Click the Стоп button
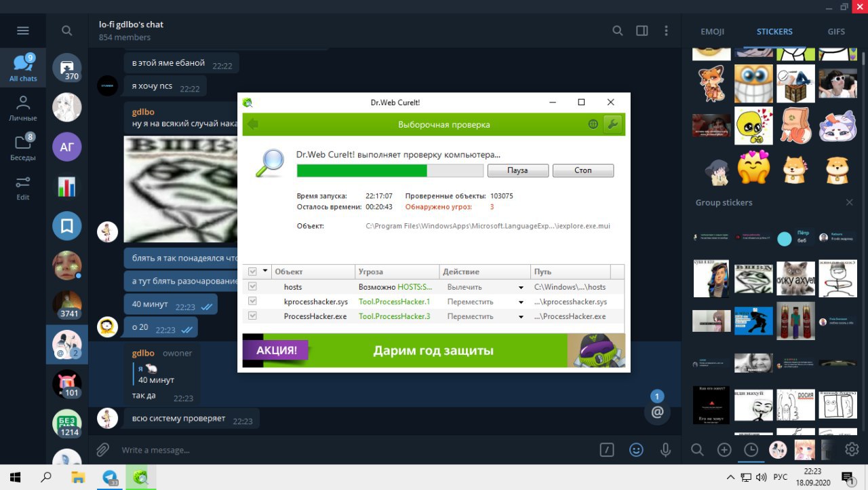 pos(583,170)
